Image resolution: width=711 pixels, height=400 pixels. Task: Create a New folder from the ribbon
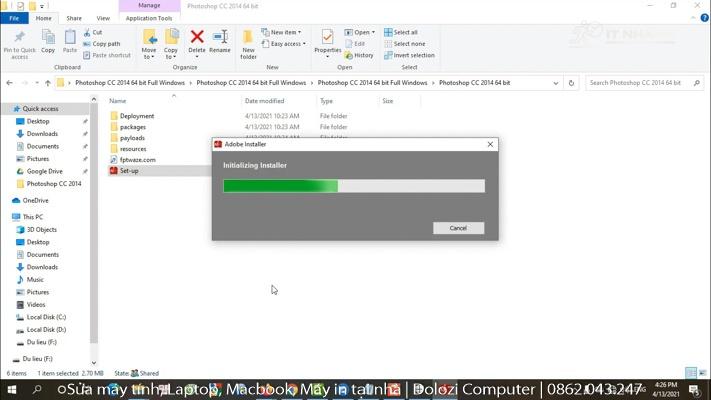(249, 43)
